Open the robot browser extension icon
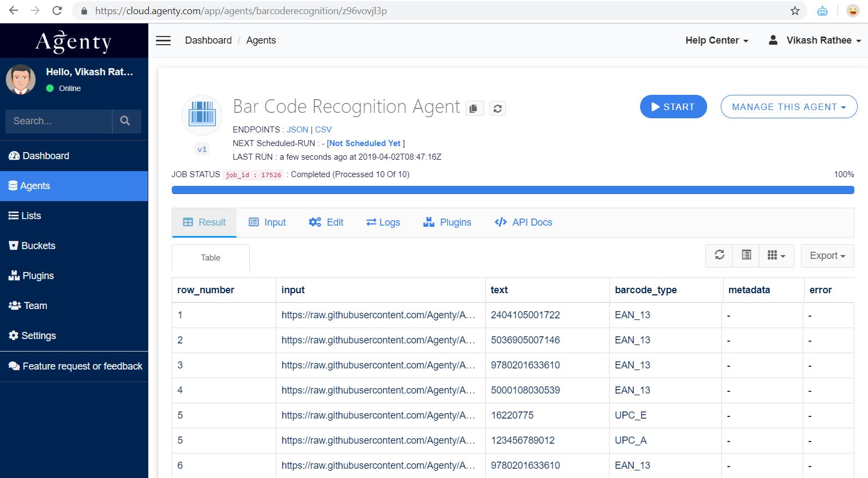The width and height of the screenshot is (868, 478). (822, 11)
